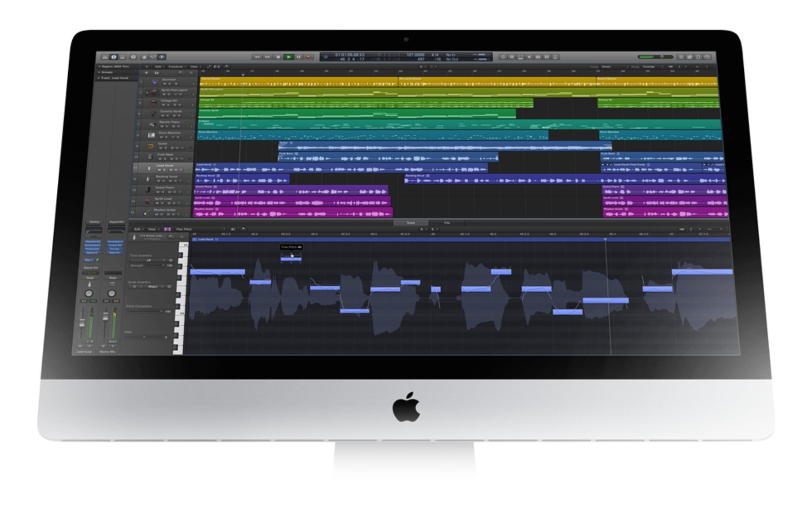This screenshot has width=812, height=529.
Task: Add a new track with plus button
Action: click(x=147, y=73)
